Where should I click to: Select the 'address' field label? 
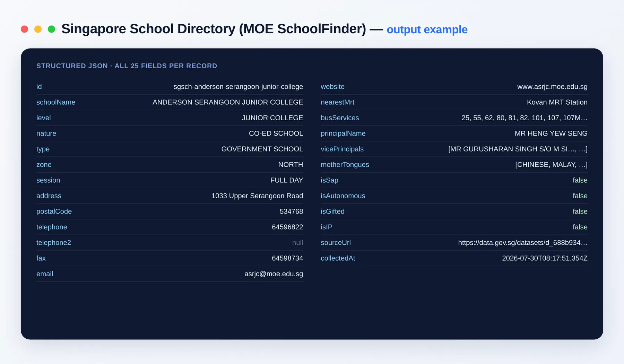click(x=49, y=196)
